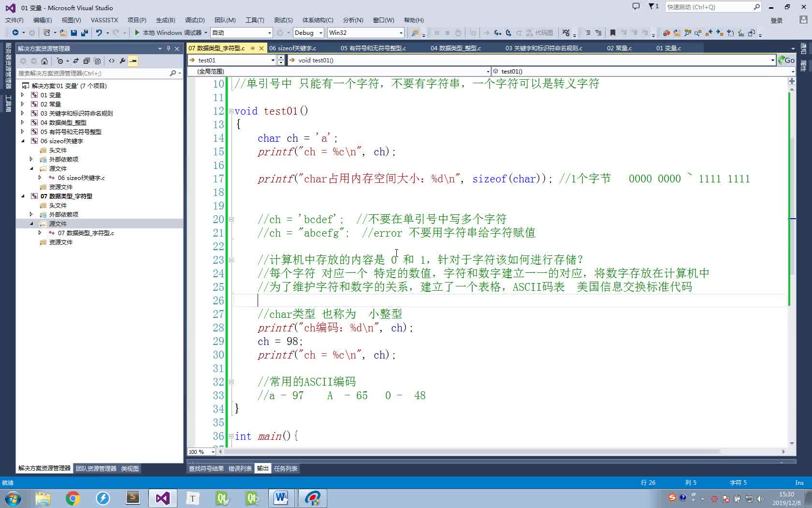
Task: Click Show All Files icon
Action: [x=97, y=60]
